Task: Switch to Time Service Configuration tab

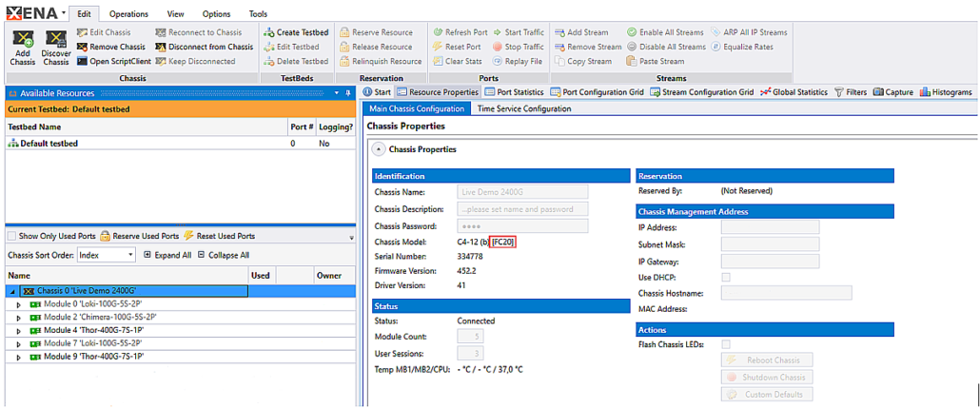Action: (x=523, y=108)
